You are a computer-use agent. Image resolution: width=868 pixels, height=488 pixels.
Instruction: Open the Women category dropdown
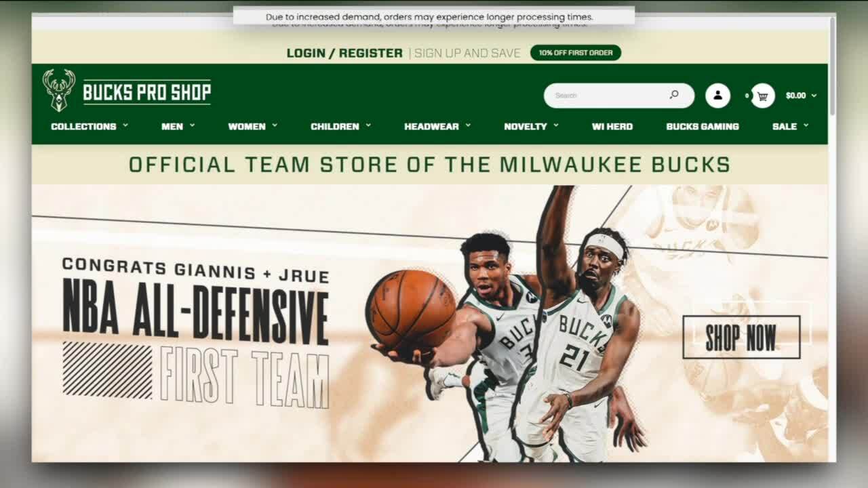tap(252, 126)
